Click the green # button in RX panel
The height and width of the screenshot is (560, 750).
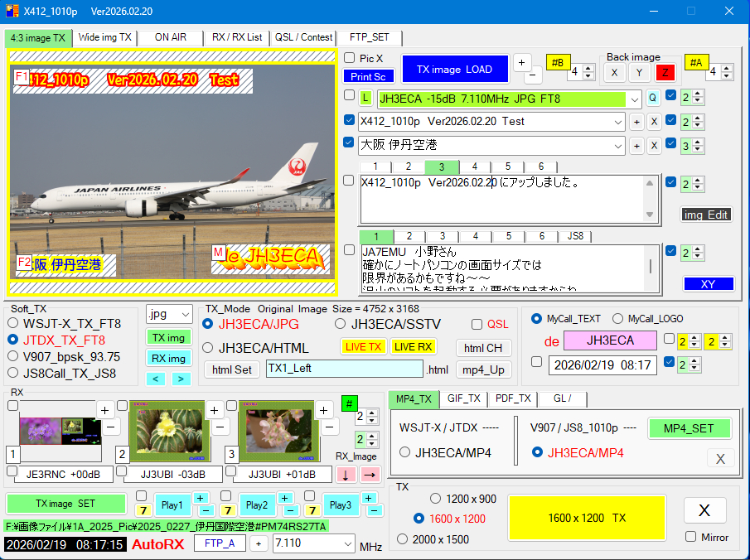click(x=350, y=404)
